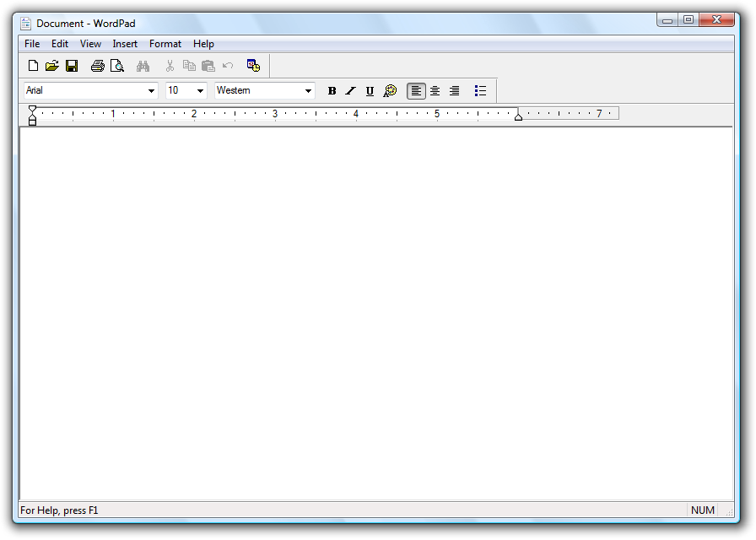Click the Paste clipboard icon
The image size is (756, 540).
208,66
